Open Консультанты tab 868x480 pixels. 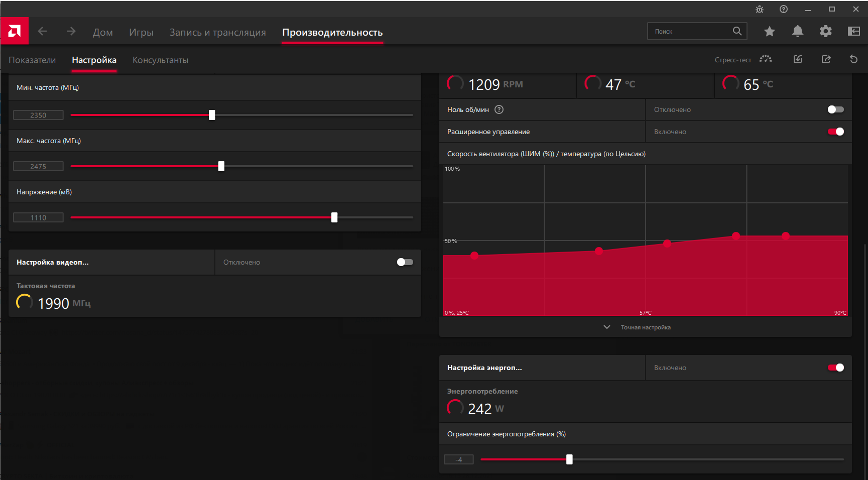tap(160, 60)
